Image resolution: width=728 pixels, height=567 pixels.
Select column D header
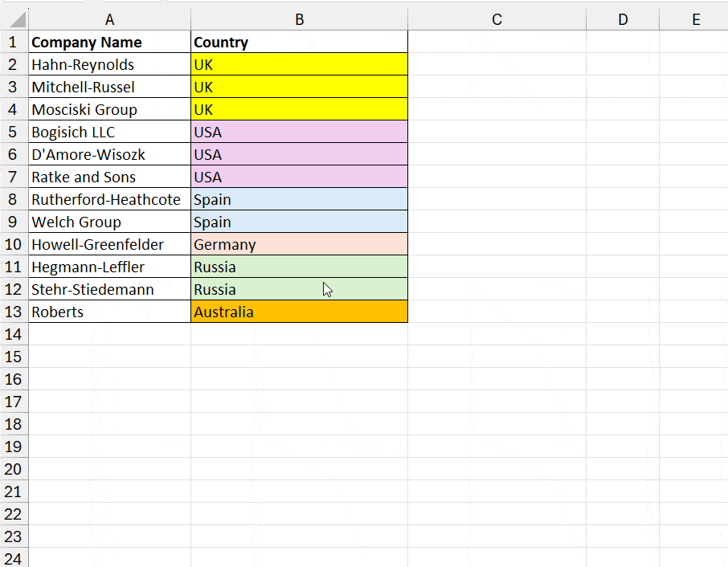pyautogui.click(x=623, y=19)
